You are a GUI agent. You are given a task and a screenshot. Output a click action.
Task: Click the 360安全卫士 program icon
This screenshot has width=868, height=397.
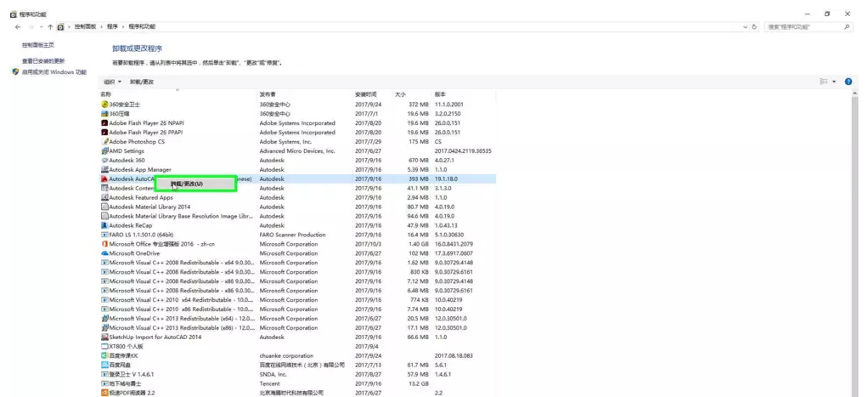104,105
